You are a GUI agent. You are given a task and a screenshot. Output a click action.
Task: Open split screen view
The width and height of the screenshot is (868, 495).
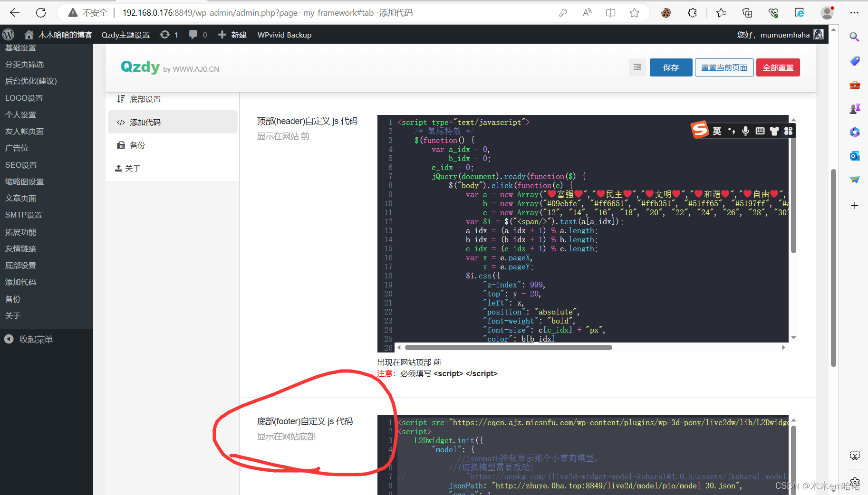(x=611, y=13)
